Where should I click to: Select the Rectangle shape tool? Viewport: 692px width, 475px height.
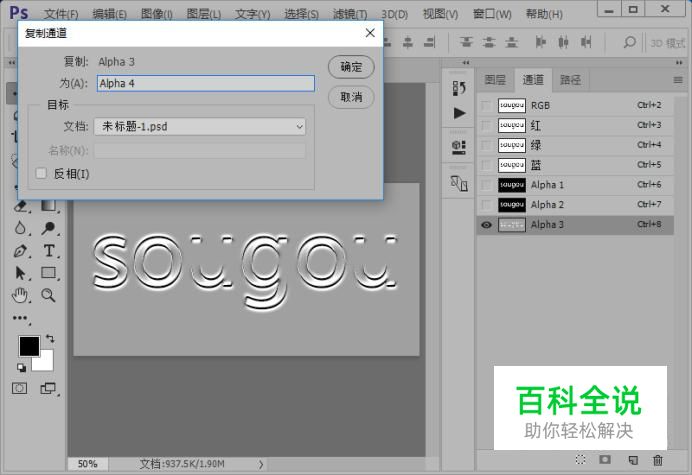click(x=49, y=273)
